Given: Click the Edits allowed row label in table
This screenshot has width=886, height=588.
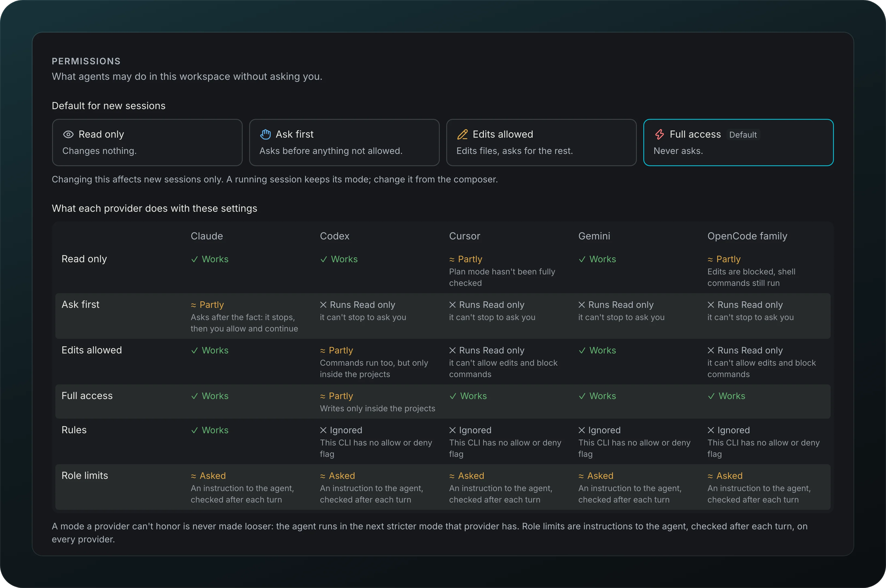Looking at the screenshot, I should coord(92,350).
